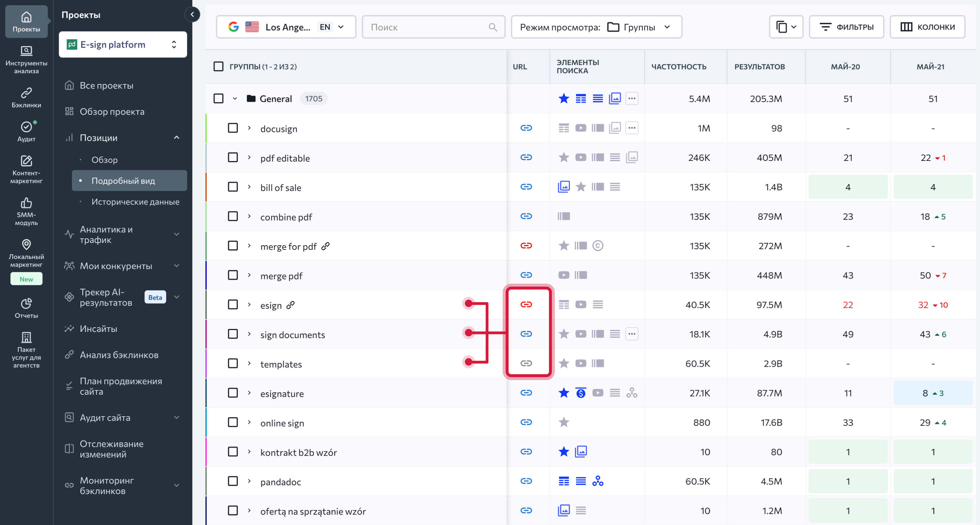Viewport: 980px width, 525px height.
Task: Show more search elements for sign documents row
Action: (x=632, y=334)
